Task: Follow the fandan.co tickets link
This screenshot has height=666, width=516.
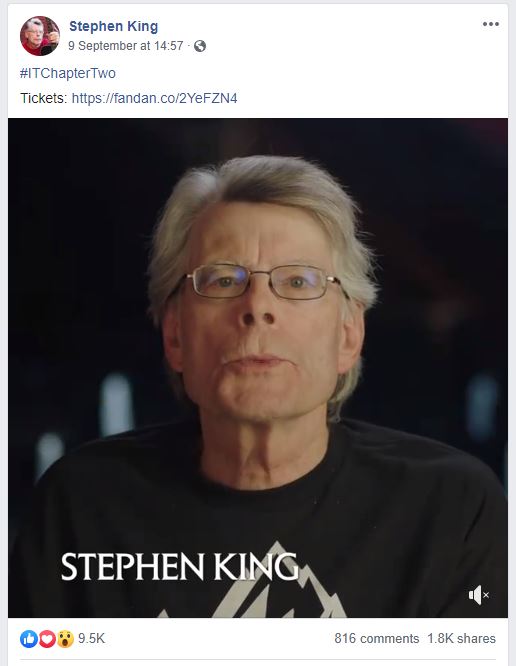Action: [154, 98]
